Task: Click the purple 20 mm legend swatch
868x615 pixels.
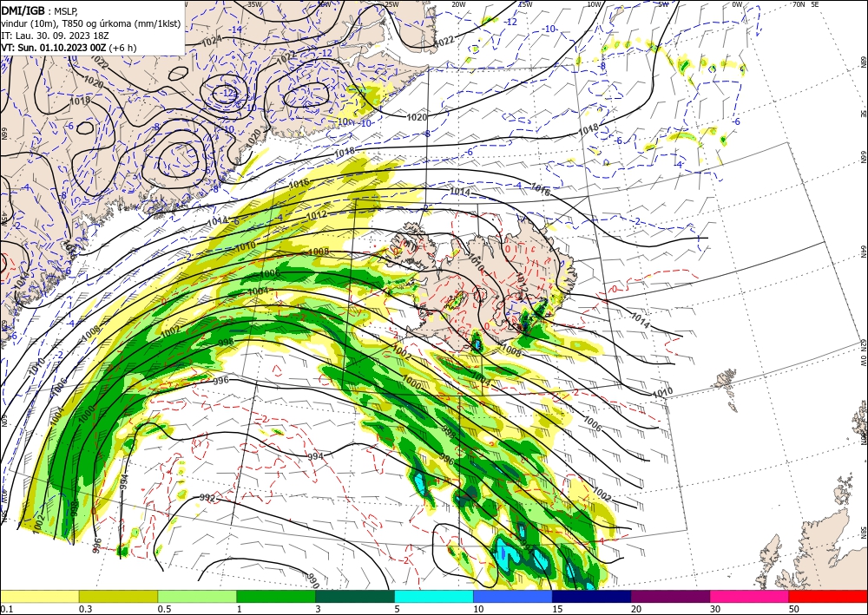Action: click(x=670, y=596)
